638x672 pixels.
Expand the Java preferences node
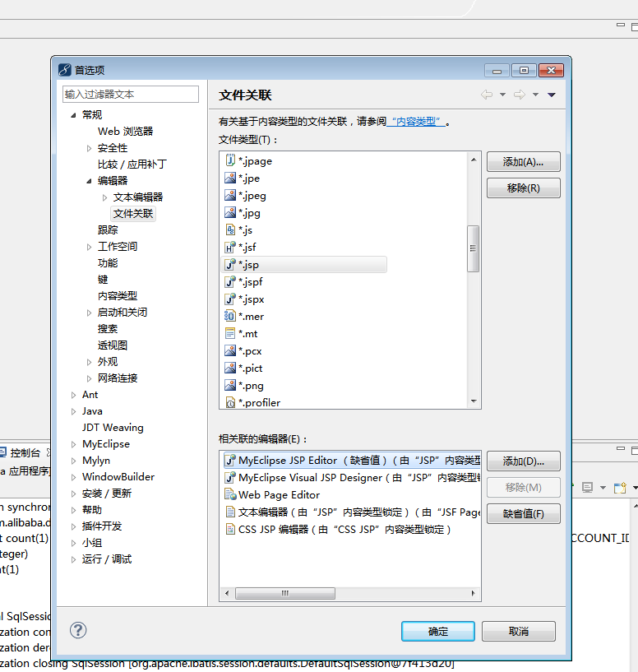(x=73, y=411)
